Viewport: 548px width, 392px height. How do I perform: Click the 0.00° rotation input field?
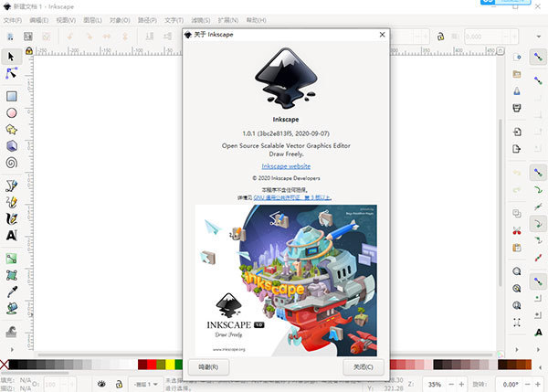pyautogui.click(x=510, y=385)
